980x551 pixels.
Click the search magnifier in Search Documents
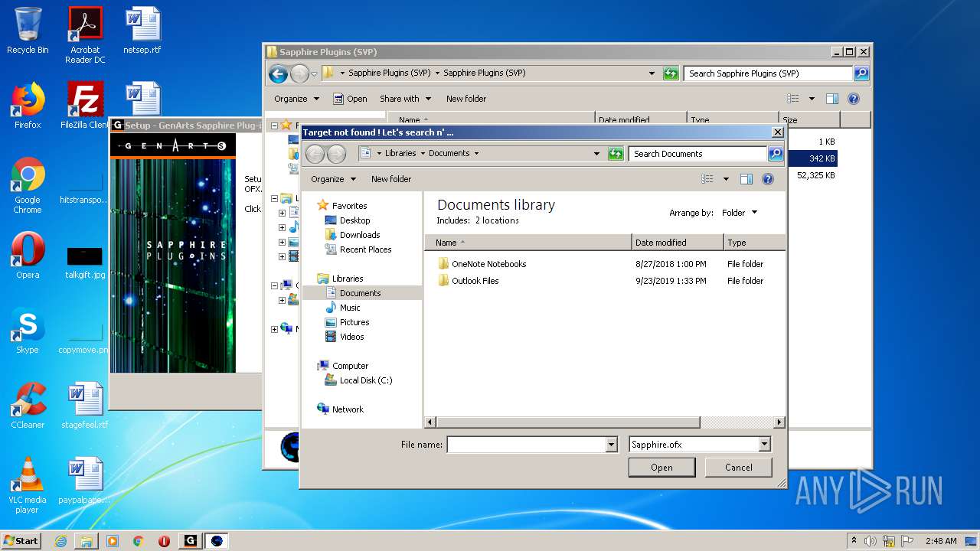(x=775, y=154)
